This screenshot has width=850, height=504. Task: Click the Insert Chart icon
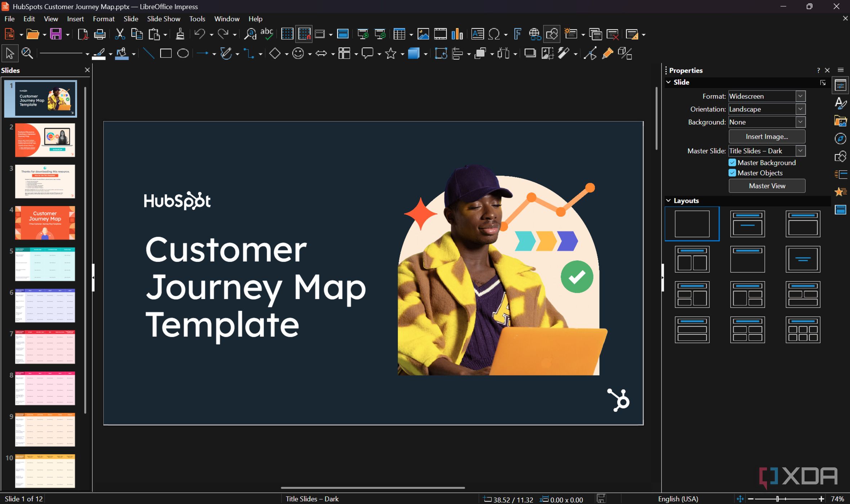coord(457,34)
